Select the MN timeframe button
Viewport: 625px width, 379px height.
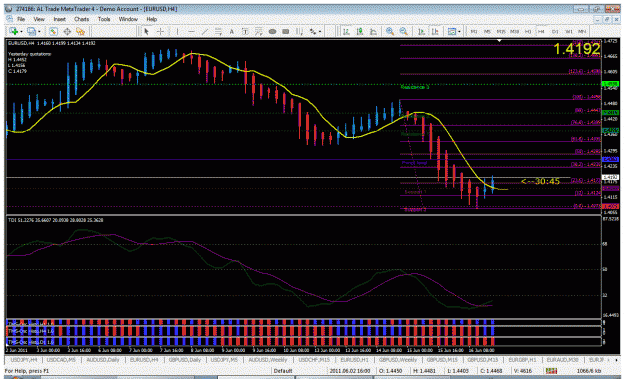(582, 31)
